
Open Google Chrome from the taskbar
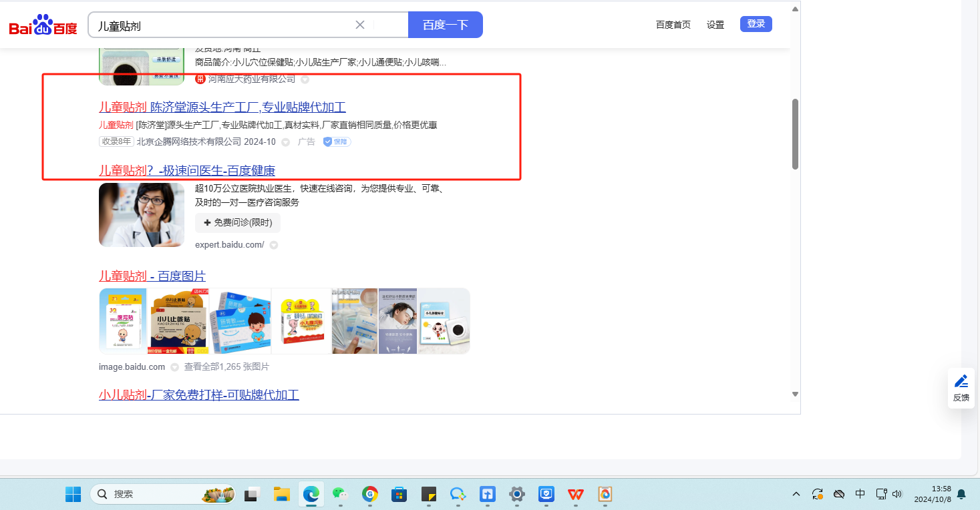click(x=369, y=495)
